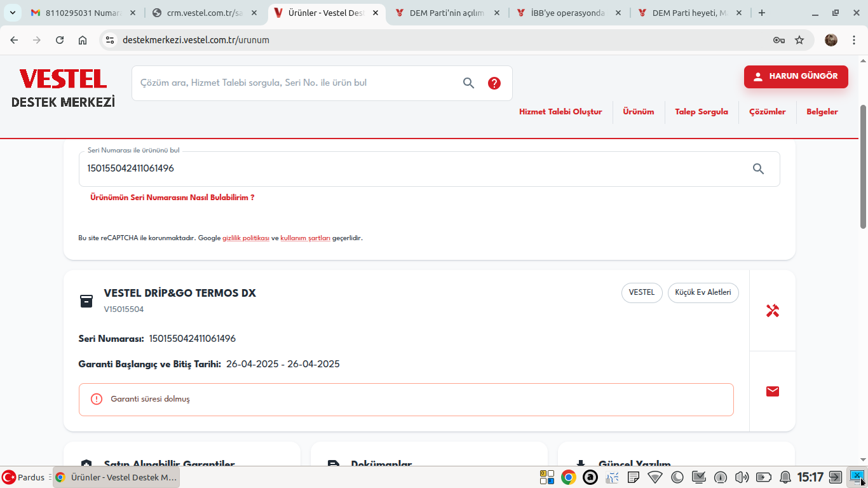
Task: Open the kullanım şartları link
Action: (306, 238)
